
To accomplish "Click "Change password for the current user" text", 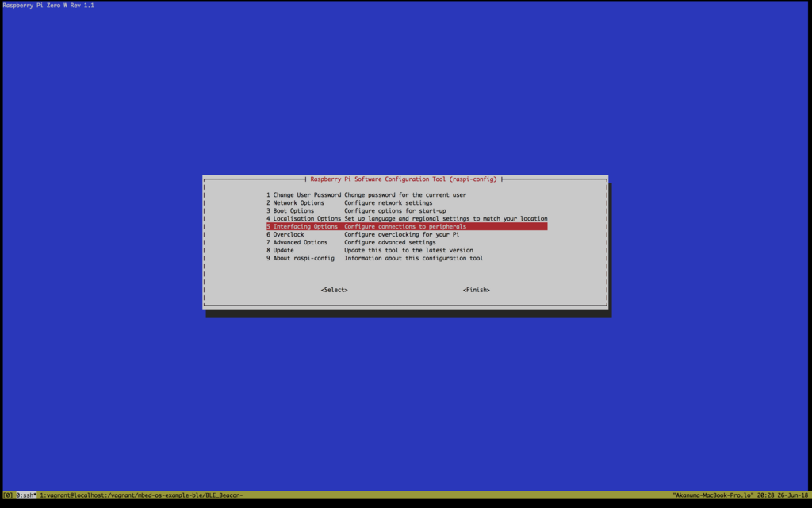I will coord(405,195).
